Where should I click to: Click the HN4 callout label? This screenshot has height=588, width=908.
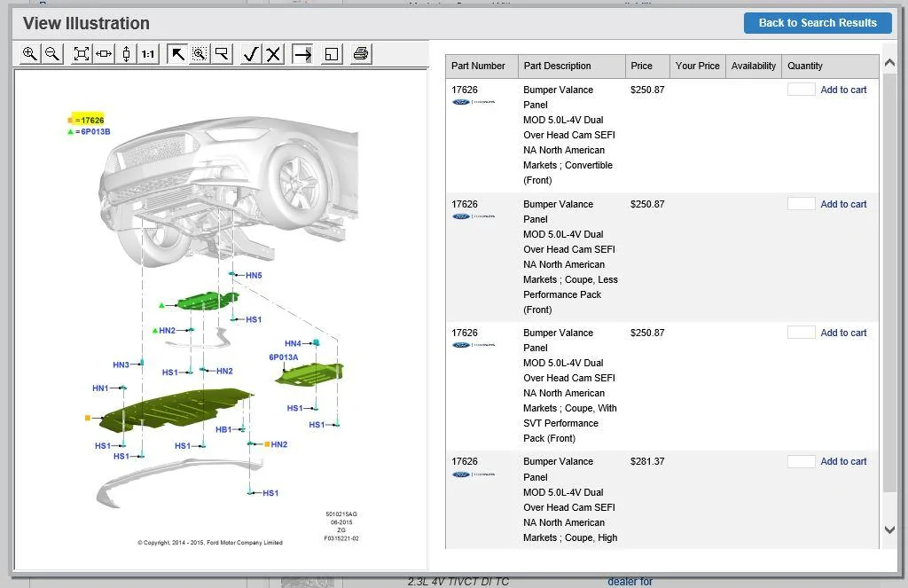click(x=293, y=343)
